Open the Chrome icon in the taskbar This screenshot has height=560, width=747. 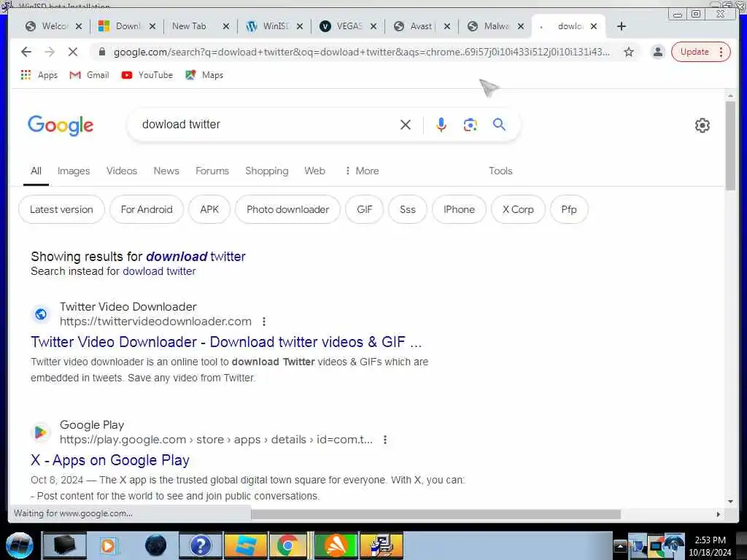pyautogui.click(x=287, y=545)
